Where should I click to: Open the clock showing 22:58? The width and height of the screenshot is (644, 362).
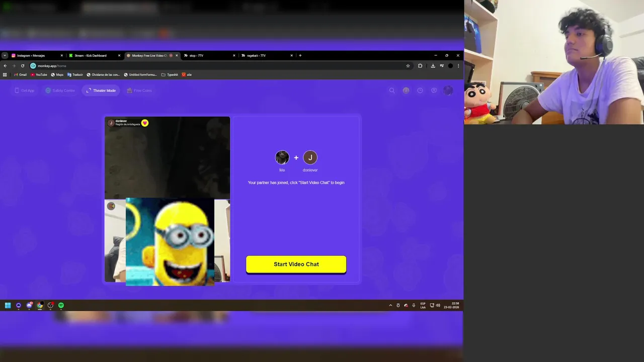tap(451, 305)
